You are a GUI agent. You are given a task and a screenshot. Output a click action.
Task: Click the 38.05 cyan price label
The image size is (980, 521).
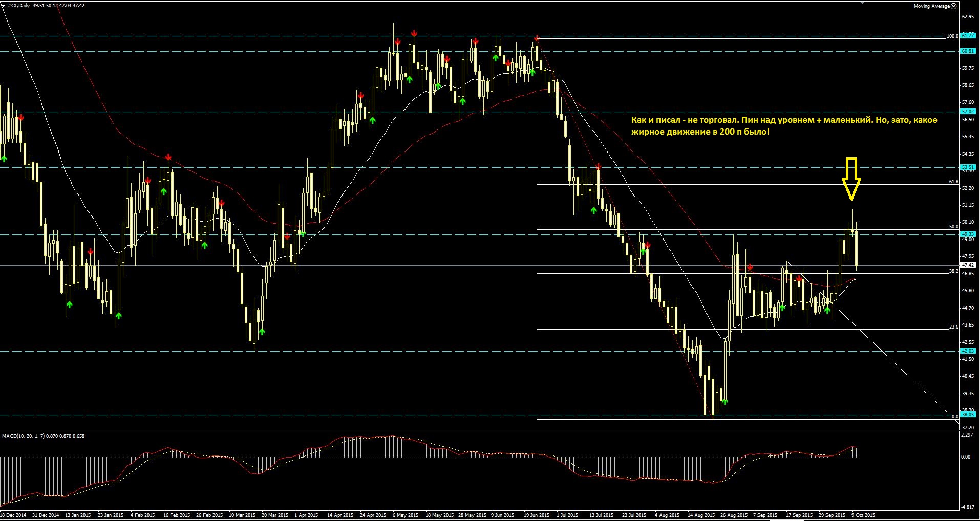pyautogui.click(x=968, y=415)
